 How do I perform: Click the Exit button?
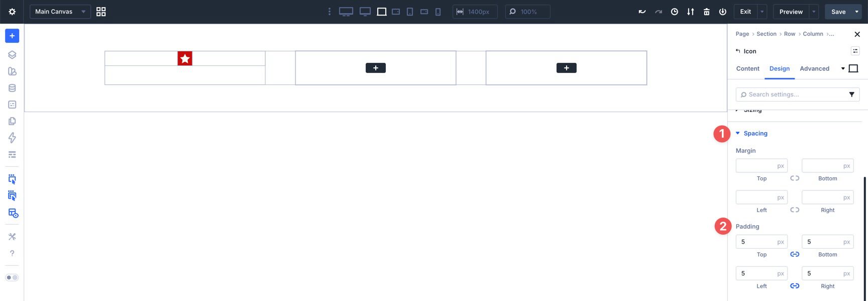click(745, 12)
